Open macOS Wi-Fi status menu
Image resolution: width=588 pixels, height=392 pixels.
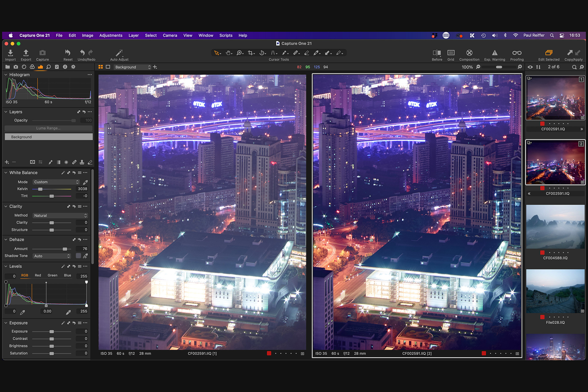(516, 35)
